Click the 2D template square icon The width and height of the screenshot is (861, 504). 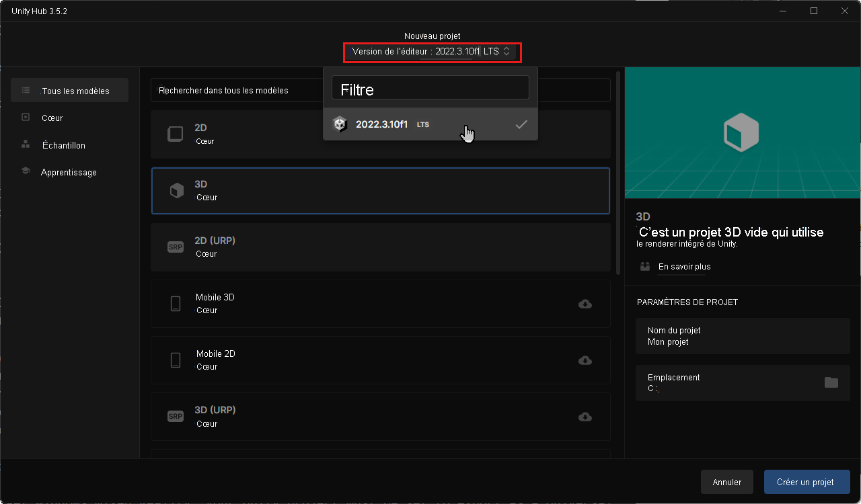pos(175,134)
